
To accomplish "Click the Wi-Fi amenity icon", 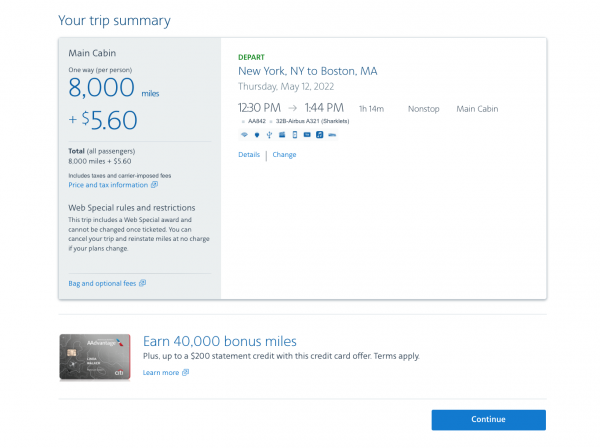I will point(243,134).
